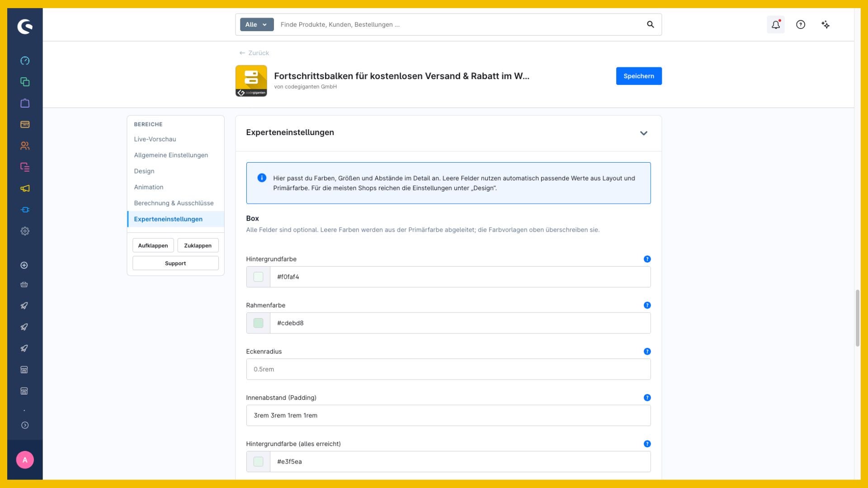Open the color swatch for #e3f5ea
The width and height of the screenshot is (868, 488).
(x=258, y=461)
